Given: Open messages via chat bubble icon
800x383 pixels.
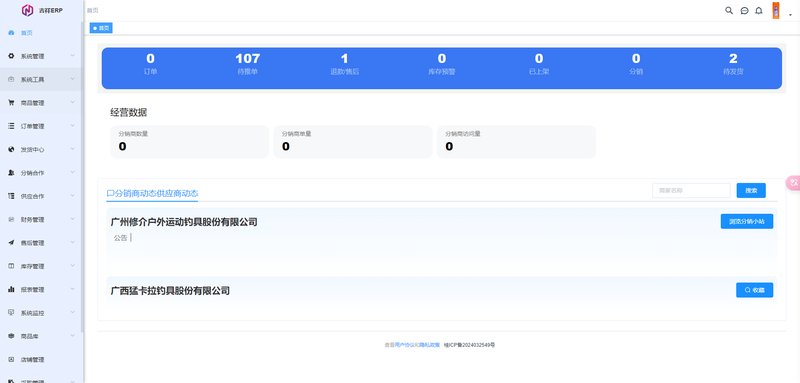Looking at the screenshot, I should 744,11.
